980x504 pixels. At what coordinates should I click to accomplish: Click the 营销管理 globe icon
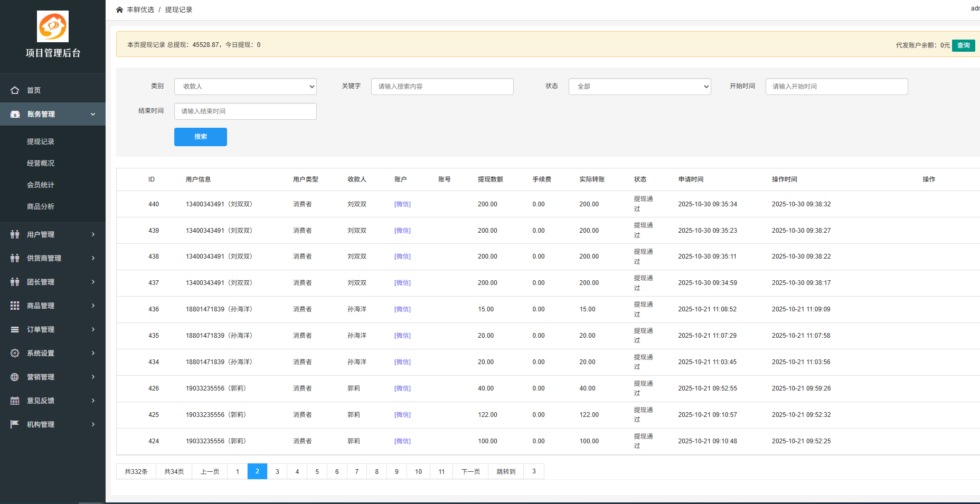click(x=15, y=377)
